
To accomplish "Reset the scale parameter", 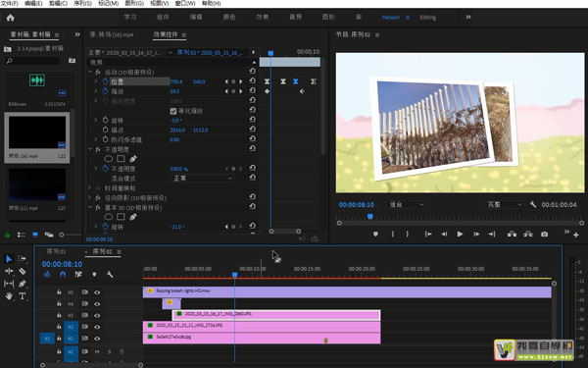I will point(253,91).
